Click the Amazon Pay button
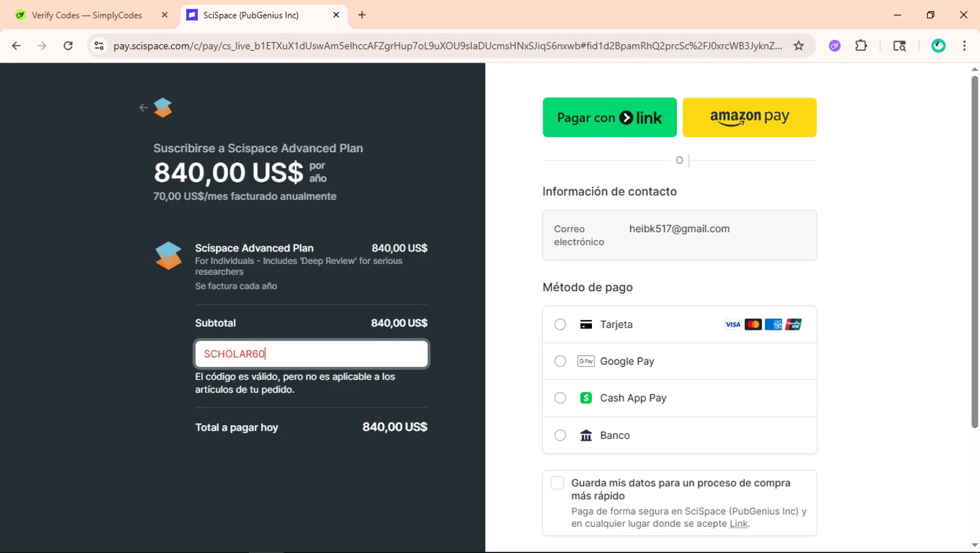 (x=749, y=118)
